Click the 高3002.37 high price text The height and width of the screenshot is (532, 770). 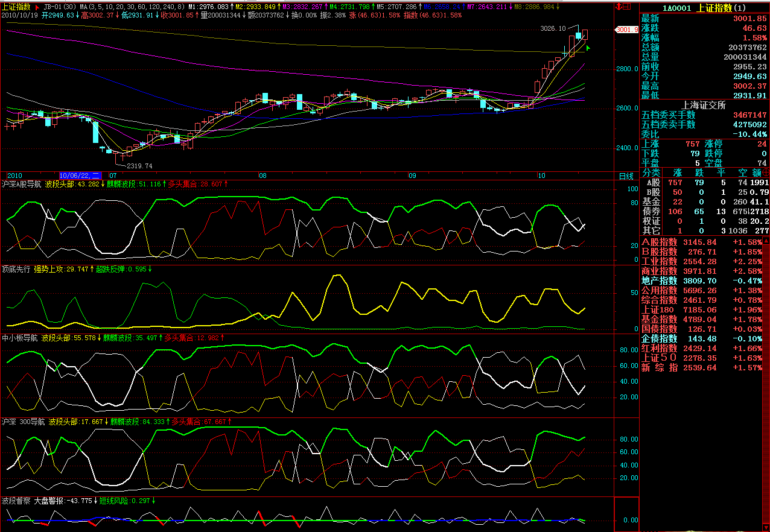pos(97,15)
